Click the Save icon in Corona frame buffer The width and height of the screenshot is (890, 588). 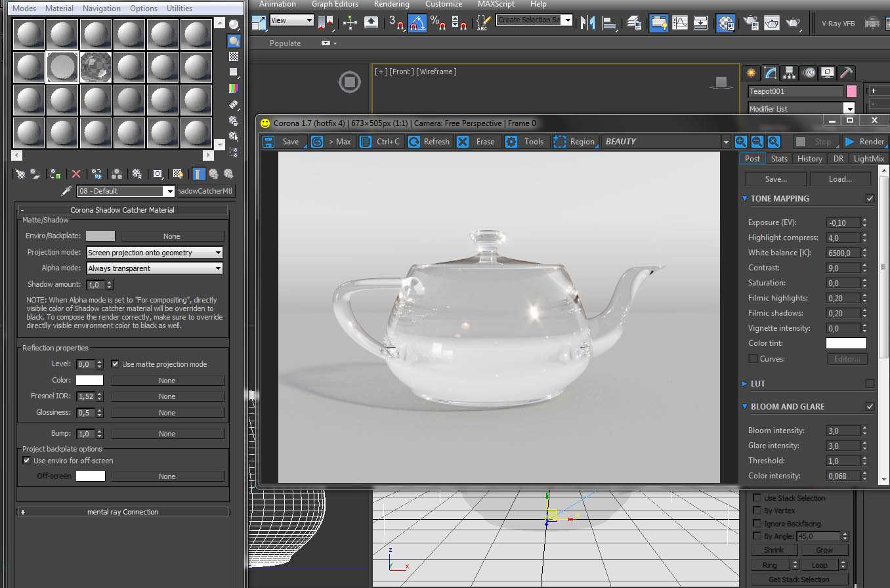[x=268, y=142]
